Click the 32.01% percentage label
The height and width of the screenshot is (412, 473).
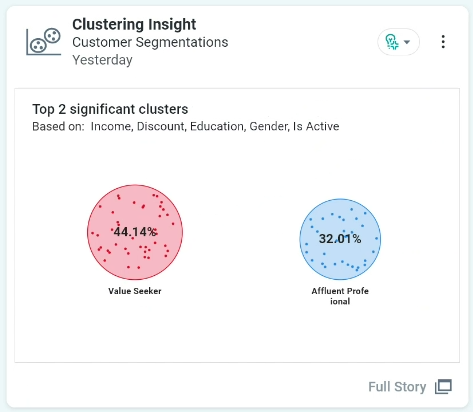click(x=340, y=239)
